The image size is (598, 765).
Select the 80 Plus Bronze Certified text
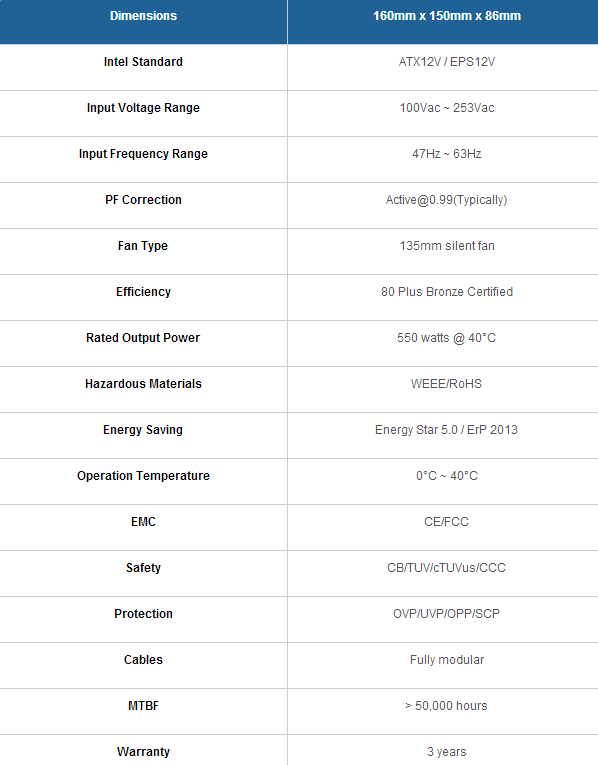[447, 292]
